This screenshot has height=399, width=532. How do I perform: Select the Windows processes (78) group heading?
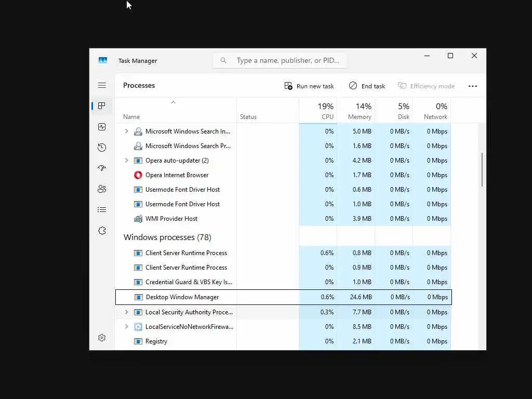point(167,237)
